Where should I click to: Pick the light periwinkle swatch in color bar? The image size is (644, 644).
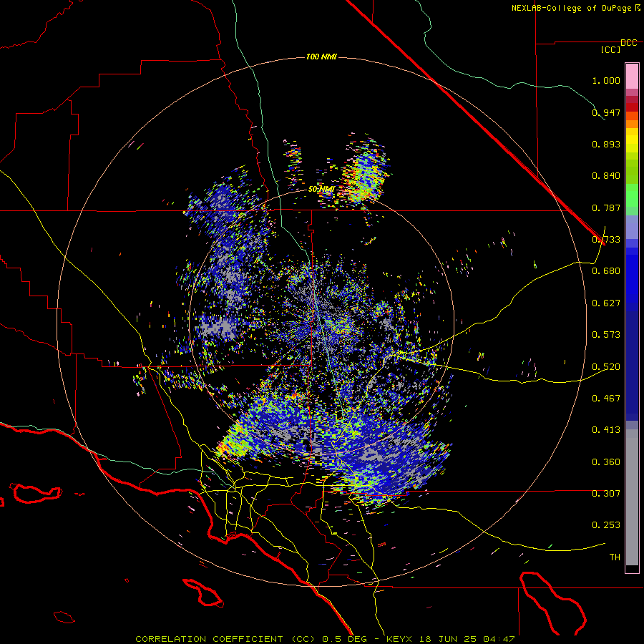[x=632, y=227]
